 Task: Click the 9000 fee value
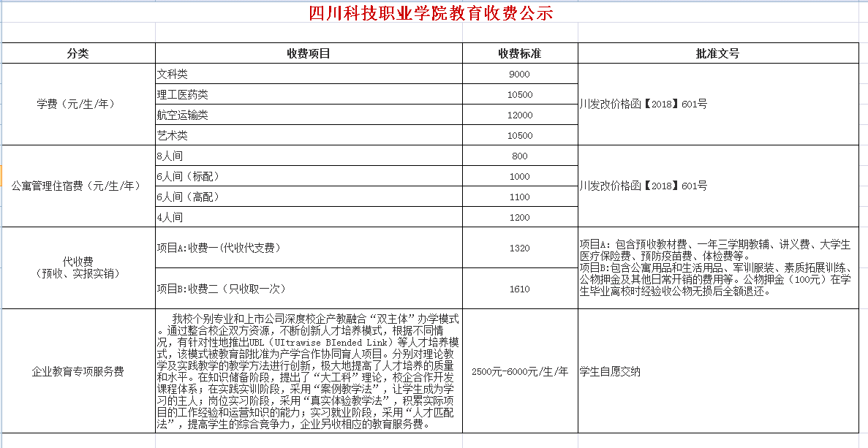pos(520,74)
